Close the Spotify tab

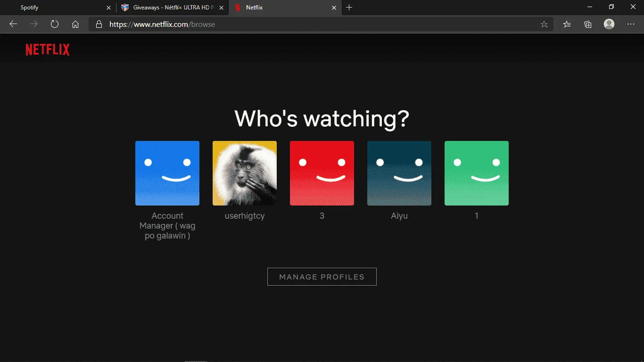108,8
